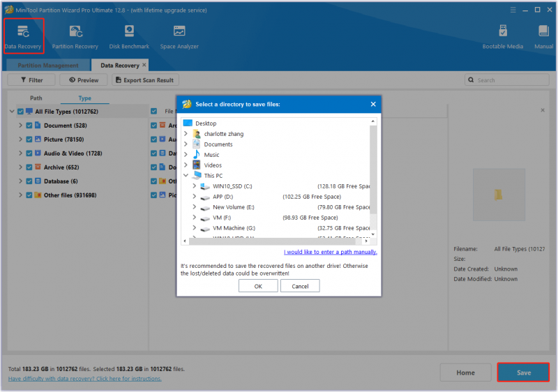
Task: Click the Search input field
Action: [x=507, y=80]
